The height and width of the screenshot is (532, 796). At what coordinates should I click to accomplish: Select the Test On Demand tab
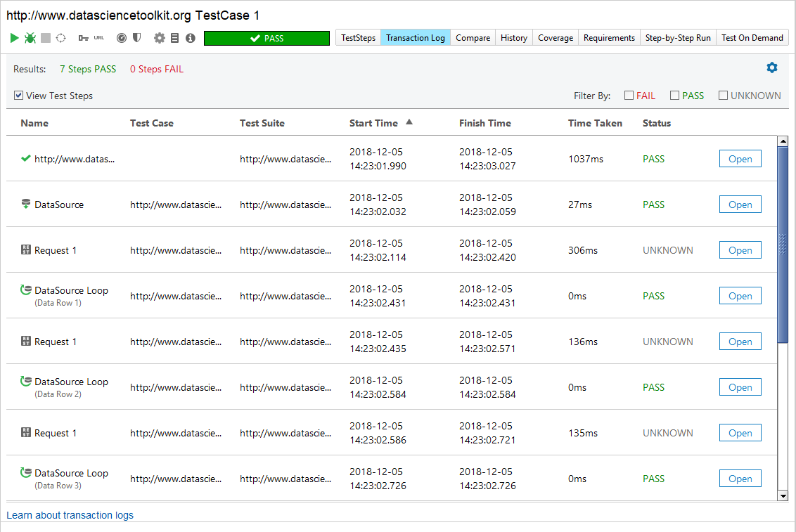[x=752, y=38]
